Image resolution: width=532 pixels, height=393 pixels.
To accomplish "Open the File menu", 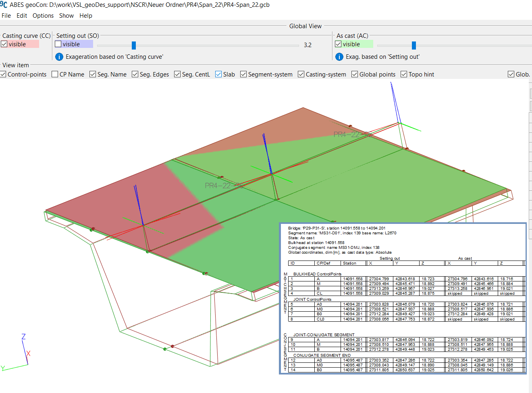I will click(x=6, y=15).
